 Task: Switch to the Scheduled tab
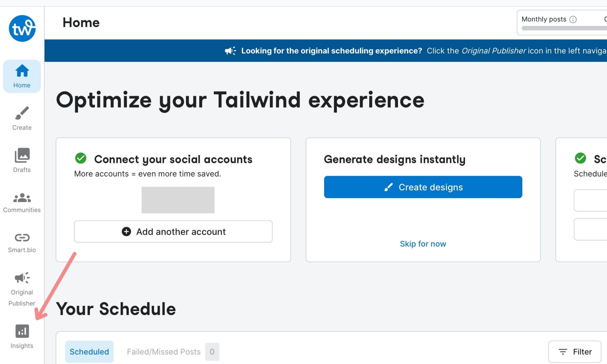89,352
